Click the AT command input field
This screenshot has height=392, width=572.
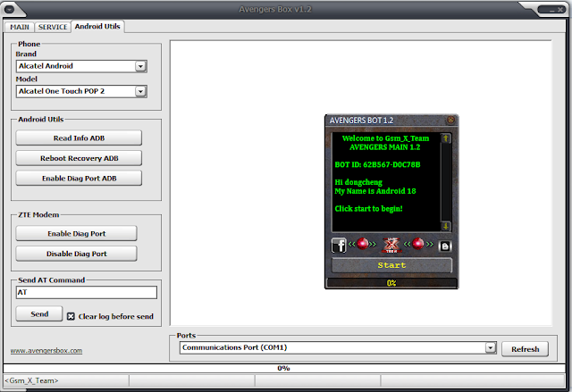pyautogui.click(x=87, y=292)
